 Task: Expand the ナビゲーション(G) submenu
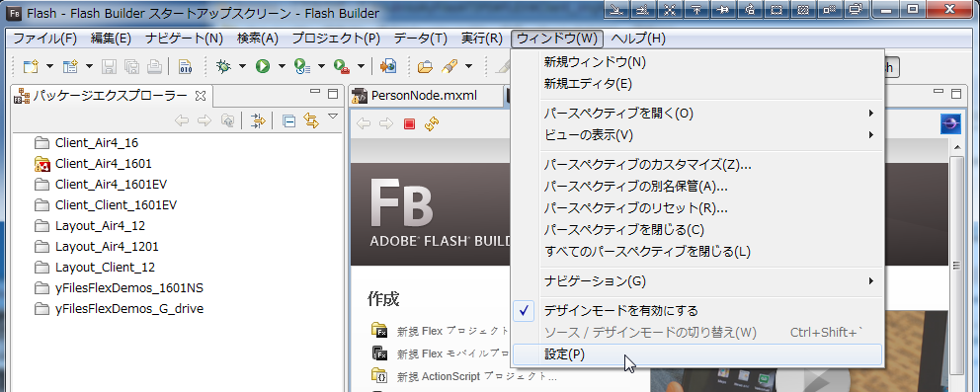[696, 281]
